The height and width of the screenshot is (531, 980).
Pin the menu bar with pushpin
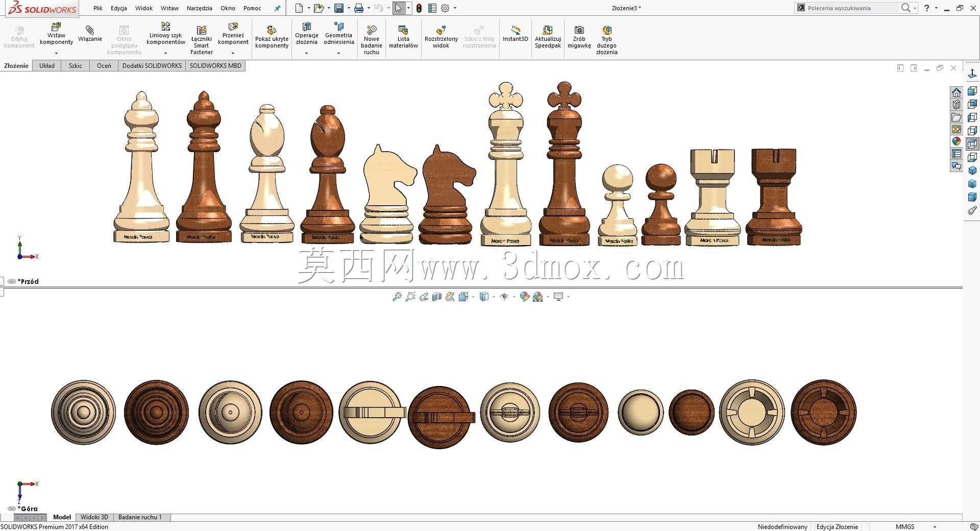(277, 8)
